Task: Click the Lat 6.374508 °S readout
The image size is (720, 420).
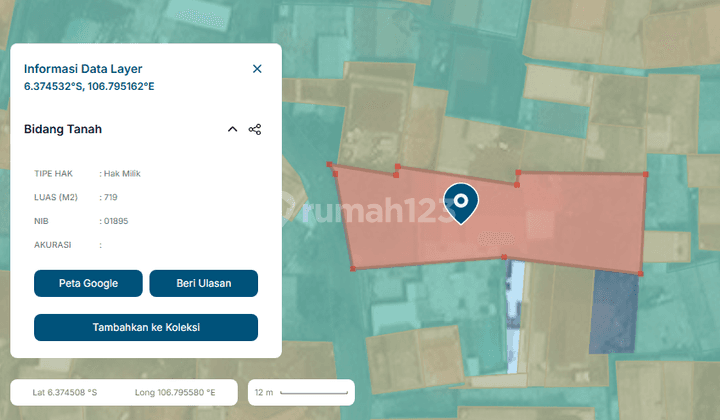Action: pyautogui.click(x=65, y=392)
